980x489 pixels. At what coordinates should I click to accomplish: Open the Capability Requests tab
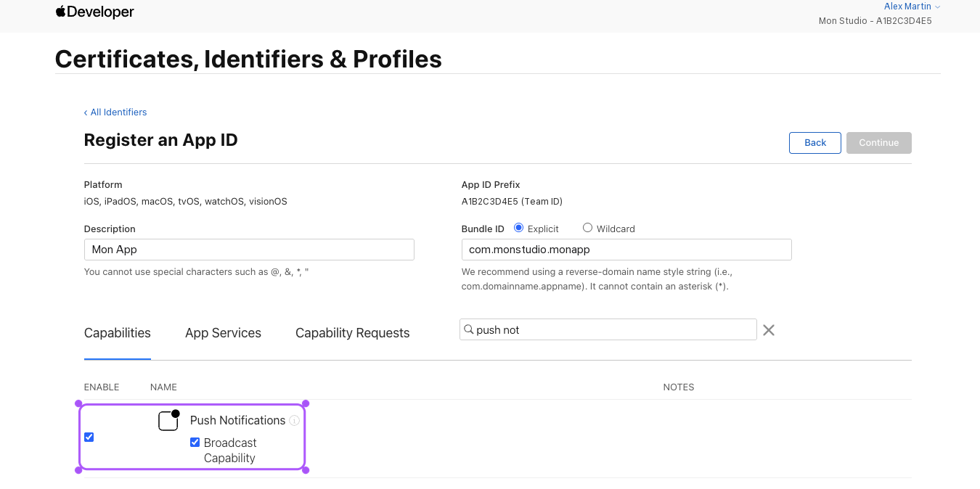tap(352, 333)
